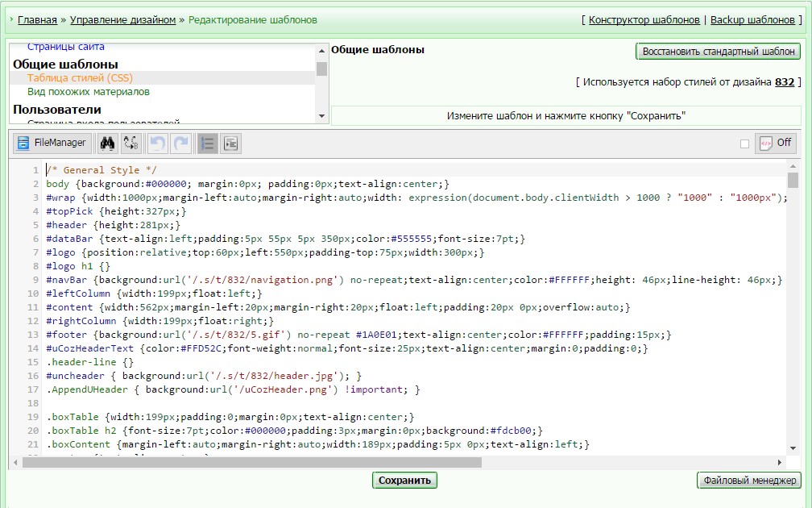Click the #content code line
812x508 pixels.
(338, 307)
